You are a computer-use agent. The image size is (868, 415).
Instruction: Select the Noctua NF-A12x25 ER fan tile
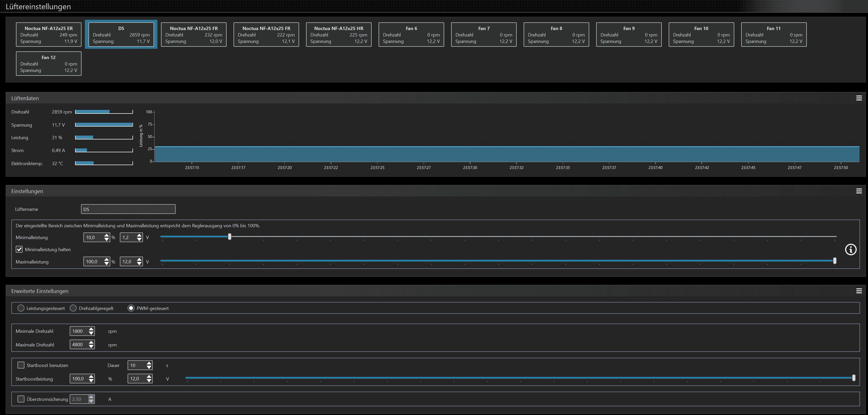pyautogui.click(x=49, y=35)
